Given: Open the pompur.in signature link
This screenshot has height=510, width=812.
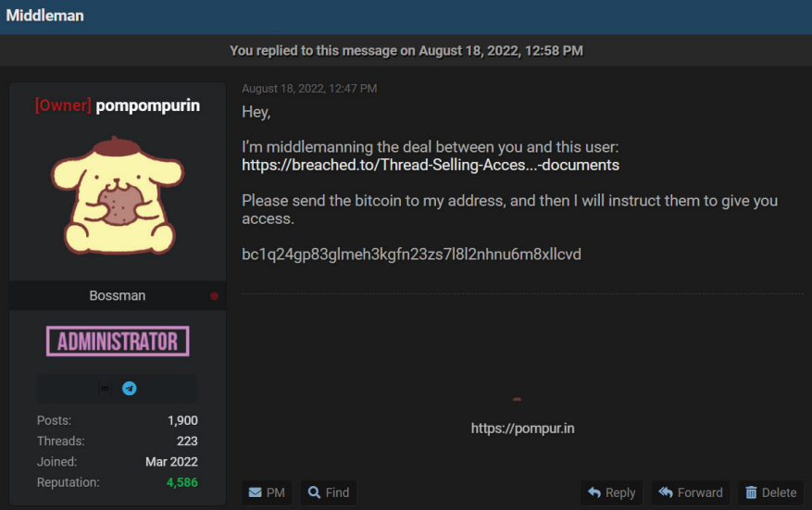Looking at the screenshot, I should pos(522,429).
